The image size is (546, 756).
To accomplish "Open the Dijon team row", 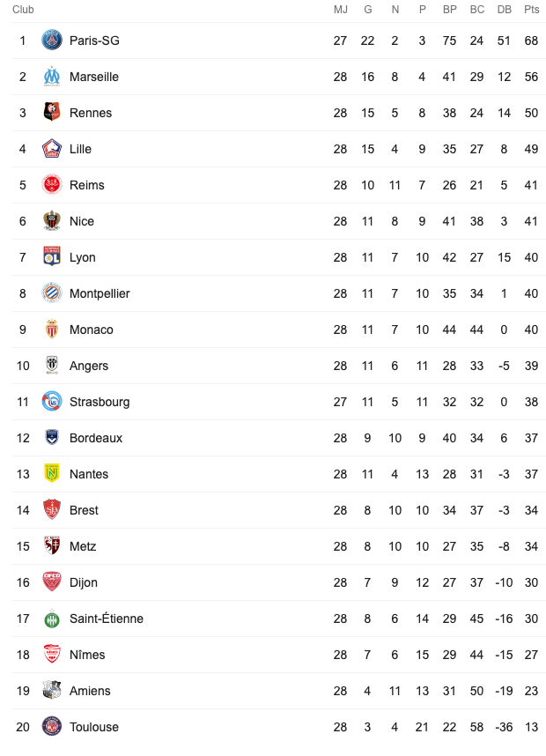I will click(278, 583).
